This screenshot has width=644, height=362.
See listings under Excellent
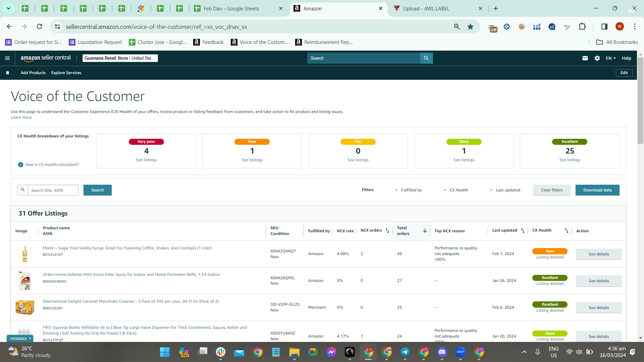570,160
